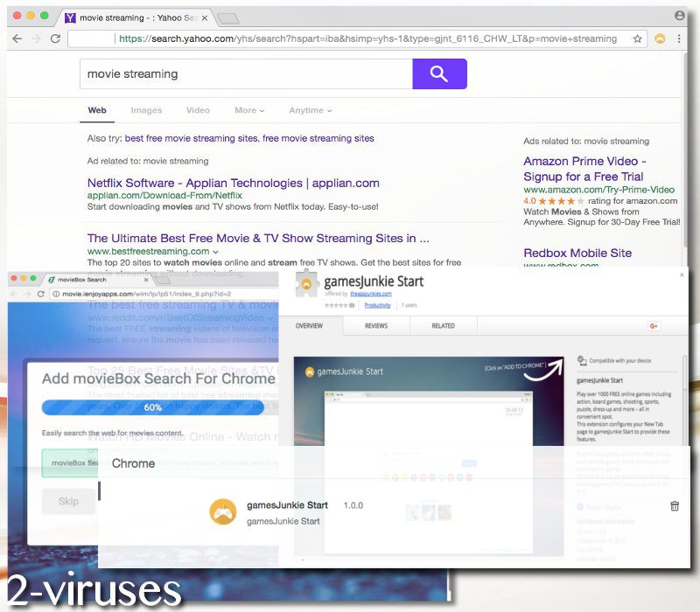
Task: Open the OVERVIEW tab of gamesJunkie Start
Action: [x=309, y=326]
